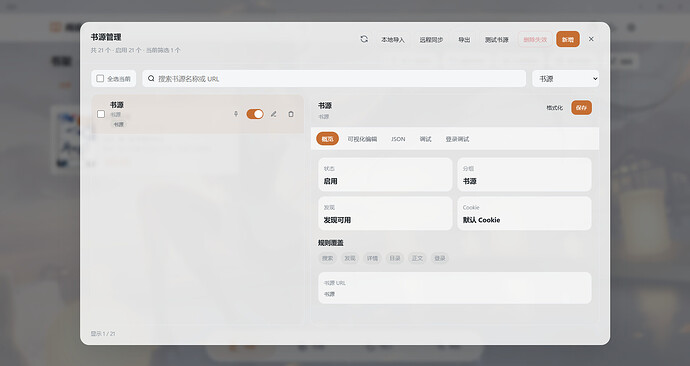Click the magnifier icon in search box

coord(151,78)
